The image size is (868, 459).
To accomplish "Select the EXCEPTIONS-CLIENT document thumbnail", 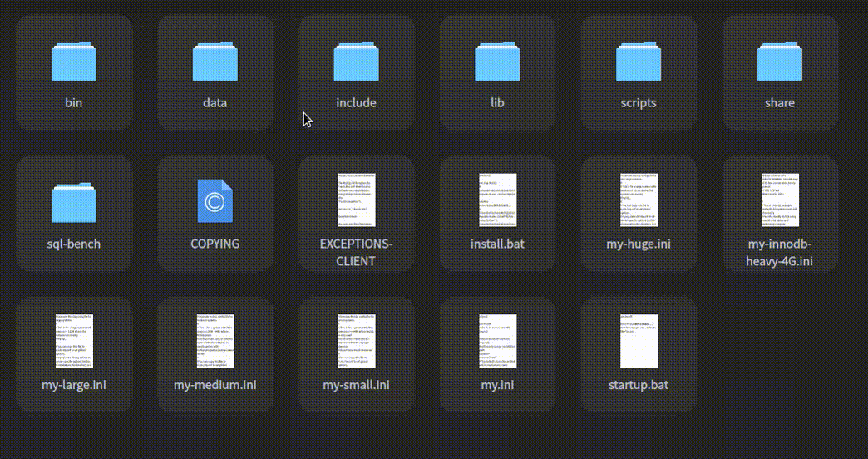I will (357, 200).
